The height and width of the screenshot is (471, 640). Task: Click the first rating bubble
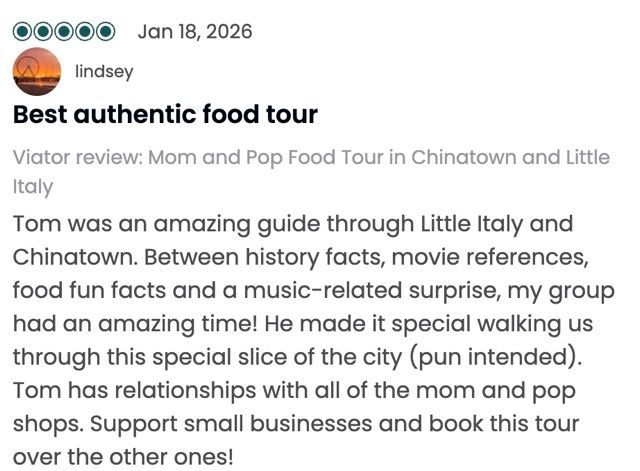[23, 32]
